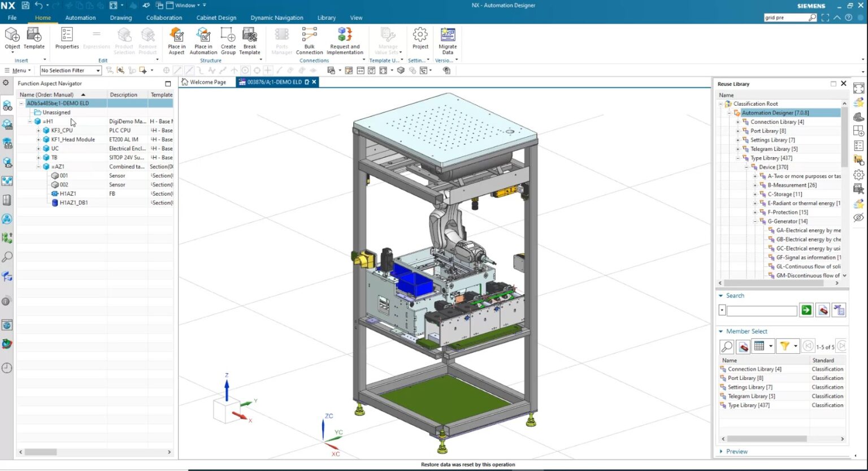Image resolution: width=868 pixels, height=471 pixels.
Task: Click the Migrate Data icon
Action: 448,36
